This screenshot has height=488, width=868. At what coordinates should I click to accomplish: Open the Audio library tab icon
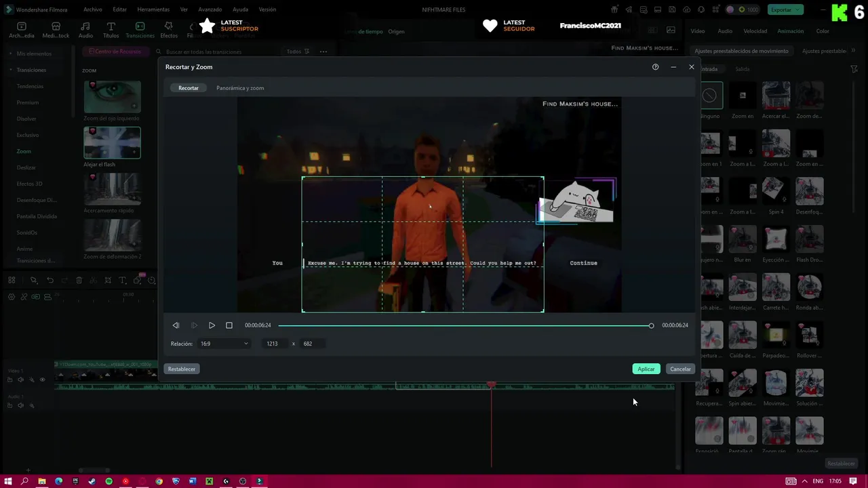click(x=85, y=30)
